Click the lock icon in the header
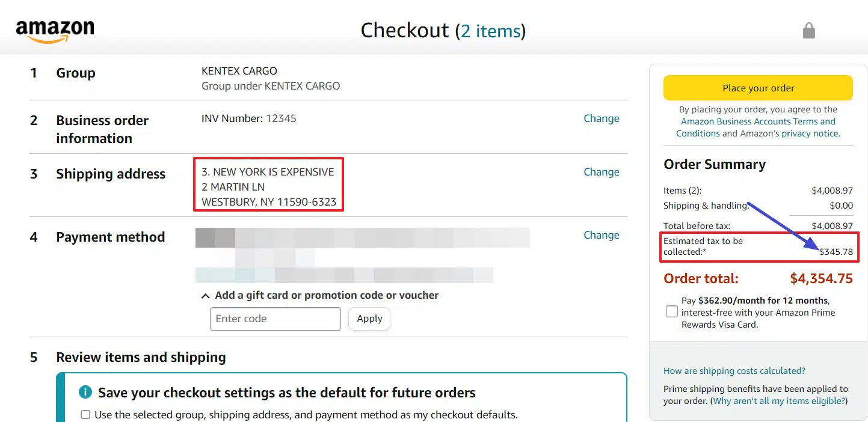The height and width of the screenshot is (422, 868). [x=808, y=30]
